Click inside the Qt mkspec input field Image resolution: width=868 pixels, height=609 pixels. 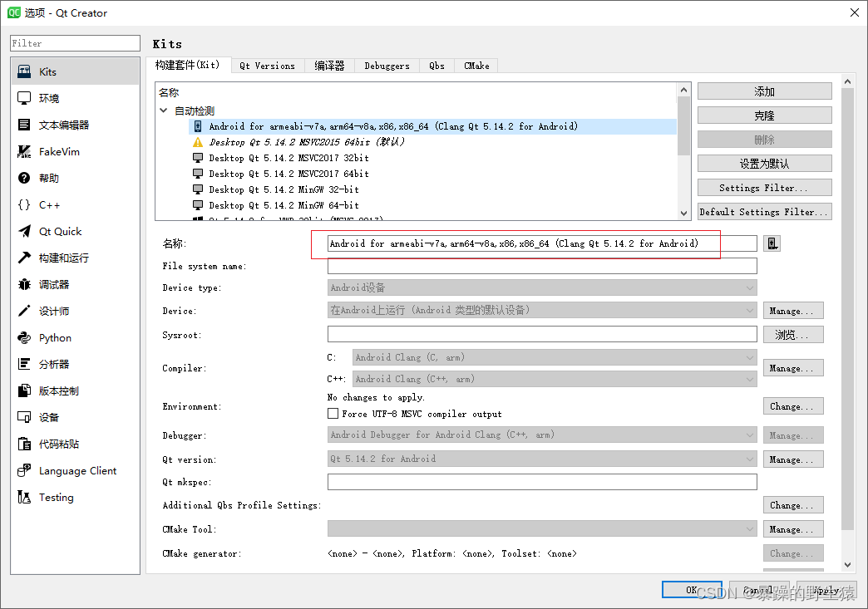[540, 481]
